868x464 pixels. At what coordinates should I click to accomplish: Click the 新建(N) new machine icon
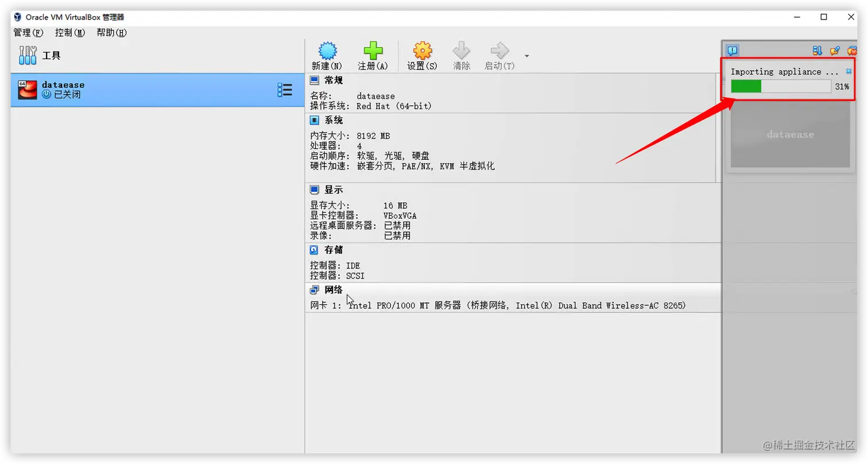(x=326, y=51)
